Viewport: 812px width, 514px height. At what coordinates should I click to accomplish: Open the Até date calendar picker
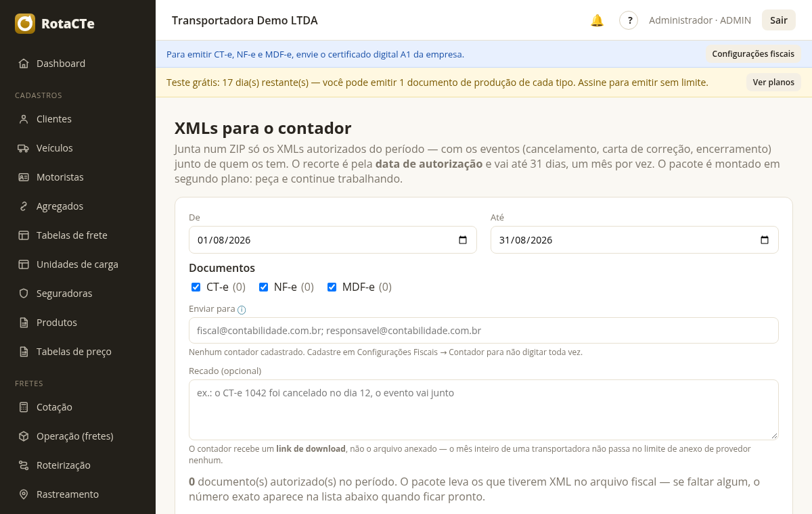[x=765, y=240]
